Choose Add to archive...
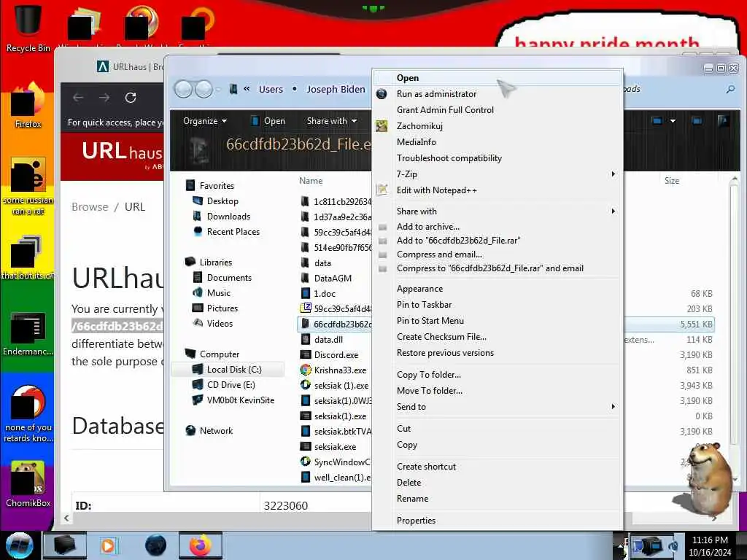 498,227
